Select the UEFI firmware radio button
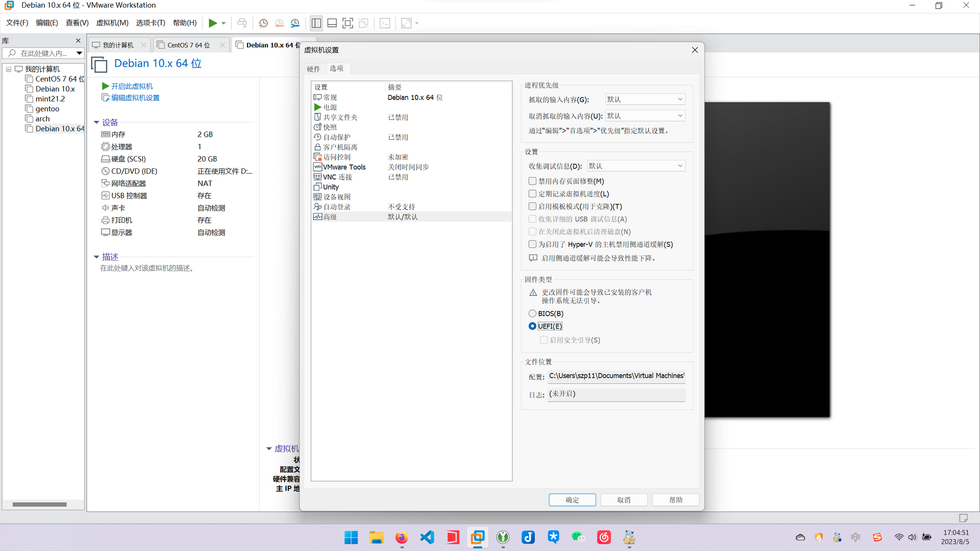The height and width of the screenshot is (551, 980). pyautogui.click(x=532, y=326)
